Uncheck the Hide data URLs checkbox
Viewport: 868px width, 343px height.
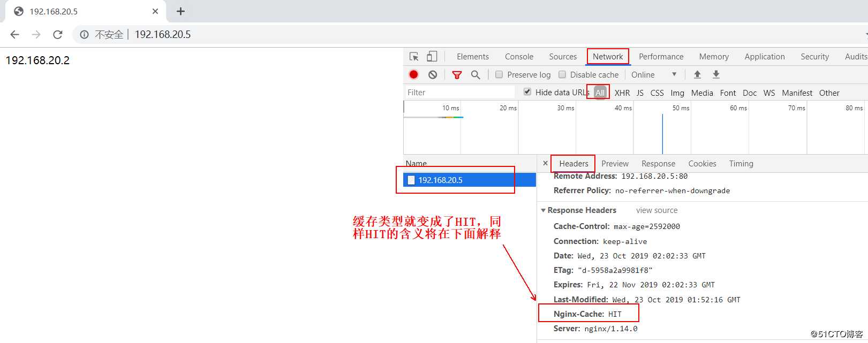(x=527, y=92)
